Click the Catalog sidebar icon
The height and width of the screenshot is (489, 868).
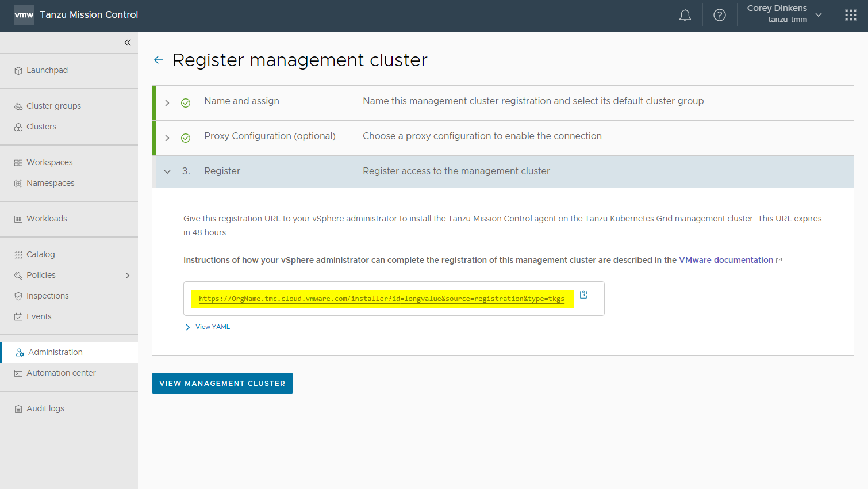point(18,255)
